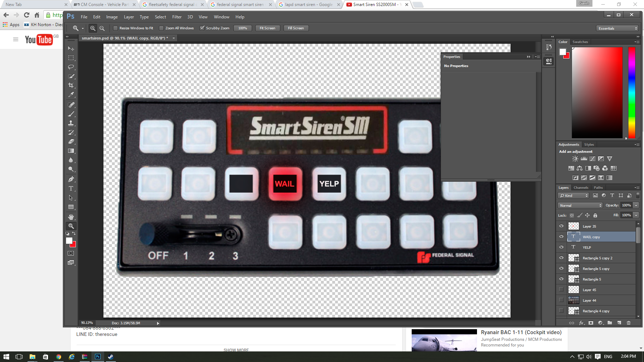Select the Dodge tool
Image resolution: width=644 pixels, height=362 pixels.
pos(71,169)
